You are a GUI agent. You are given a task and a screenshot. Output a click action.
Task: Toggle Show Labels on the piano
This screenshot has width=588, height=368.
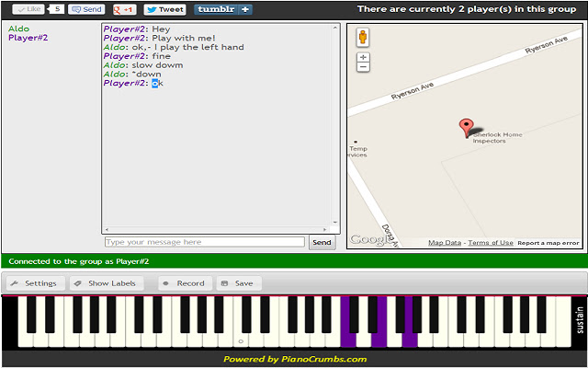[x=103, y=283]
